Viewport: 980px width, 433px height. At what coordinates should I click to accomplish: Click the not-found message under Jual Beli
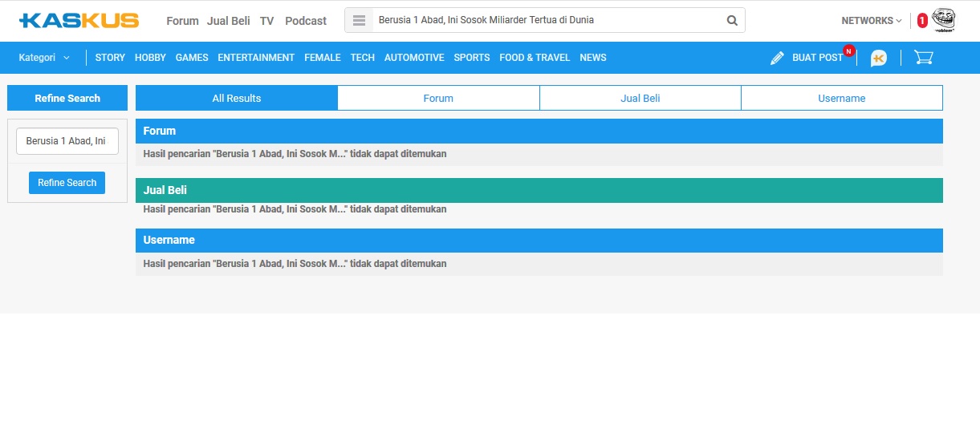tap(295, 209)
